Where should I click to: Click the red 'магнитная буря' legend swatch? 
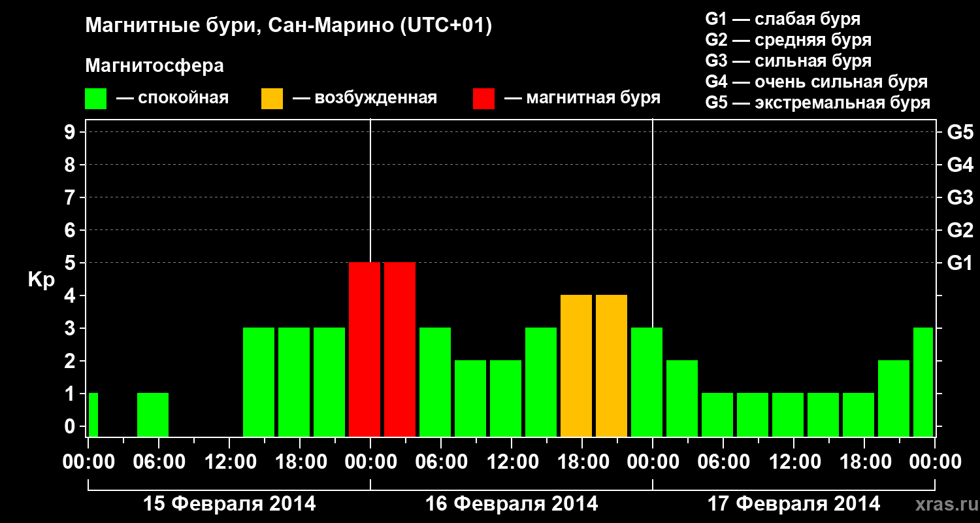[483, 99]
